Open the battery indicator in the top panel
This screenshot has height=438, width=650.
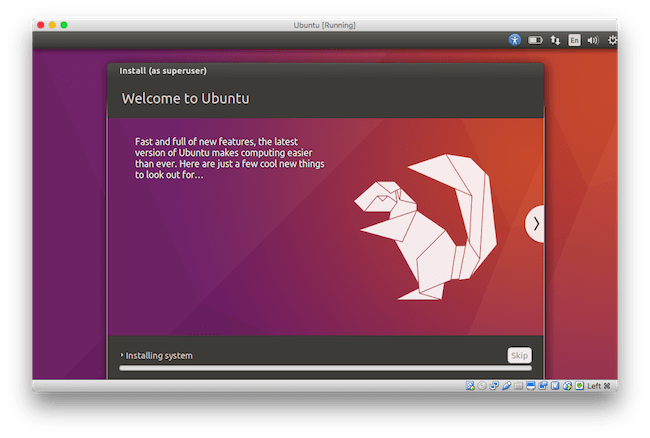tap(535, 40)
